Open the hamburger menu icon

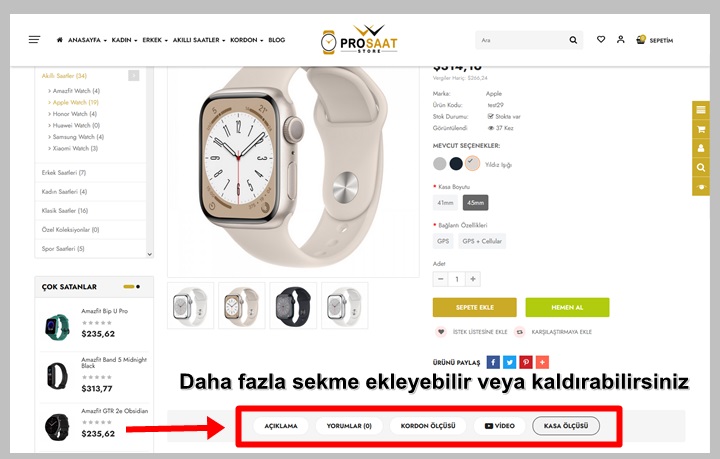click(x=34, y=40)
